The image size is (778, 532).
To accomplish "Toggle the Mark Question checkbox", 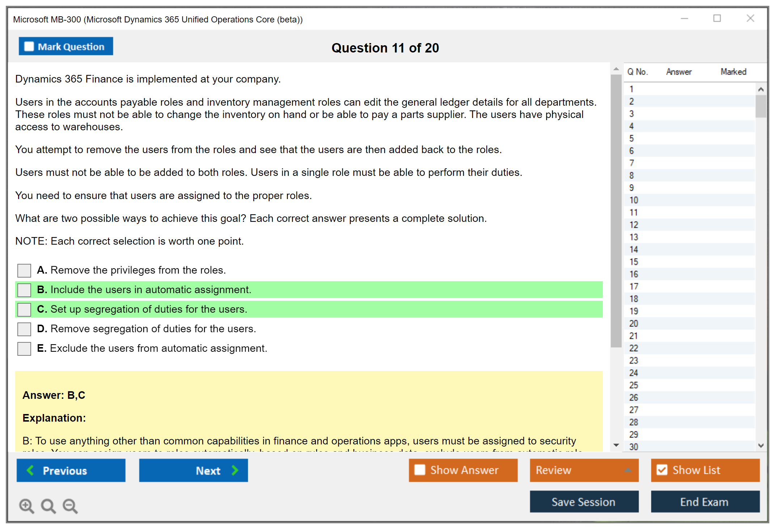I will coord(29,46).
